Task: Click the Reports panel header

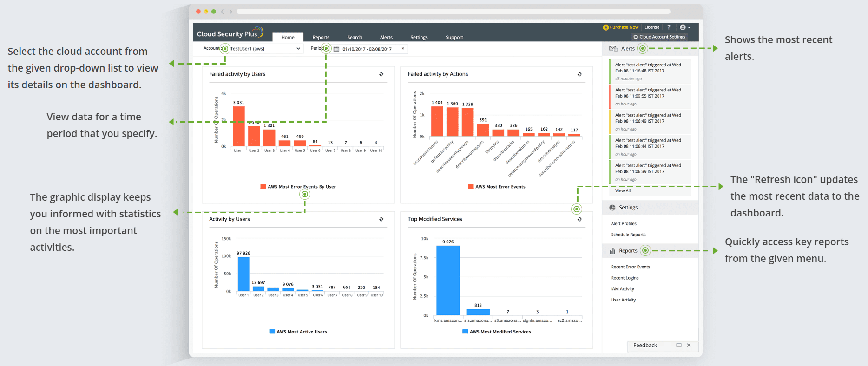Action: click(650, 251)
